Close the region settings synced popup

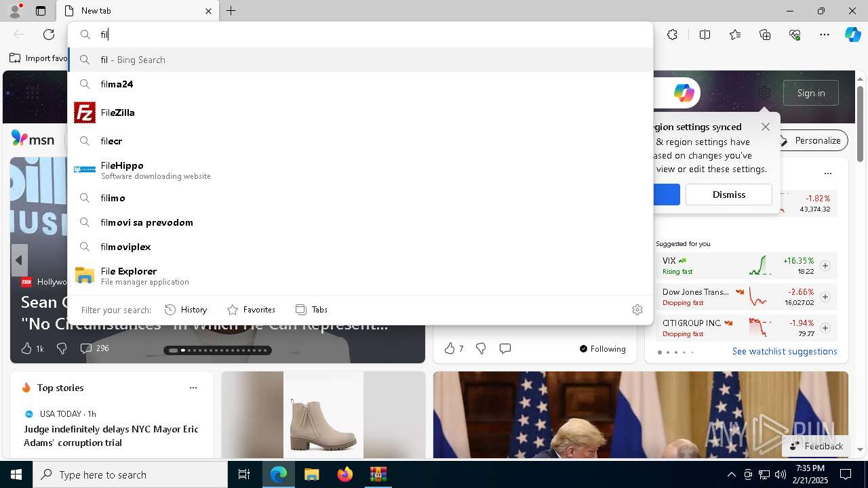[x=766, y=127]
